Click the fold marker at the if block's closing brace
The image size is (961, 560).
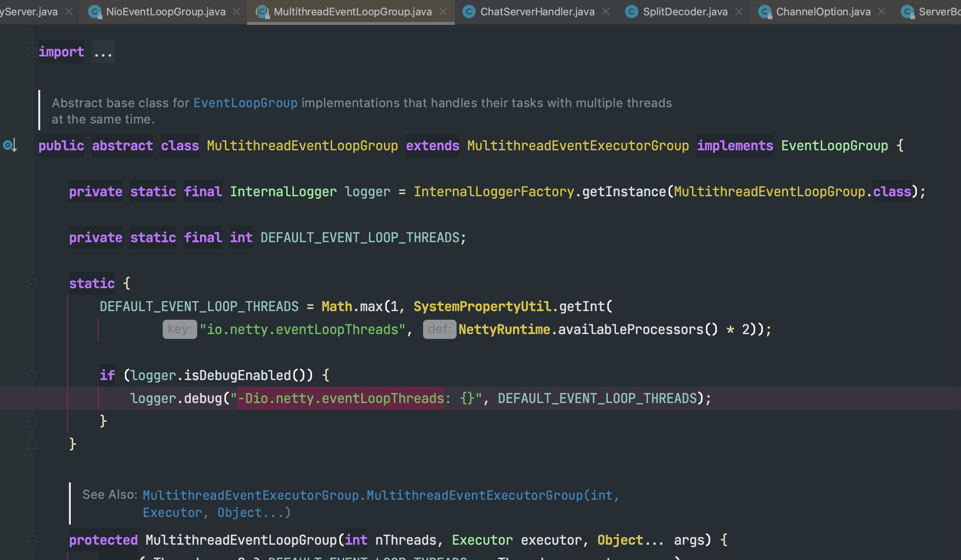coord(32,421)
